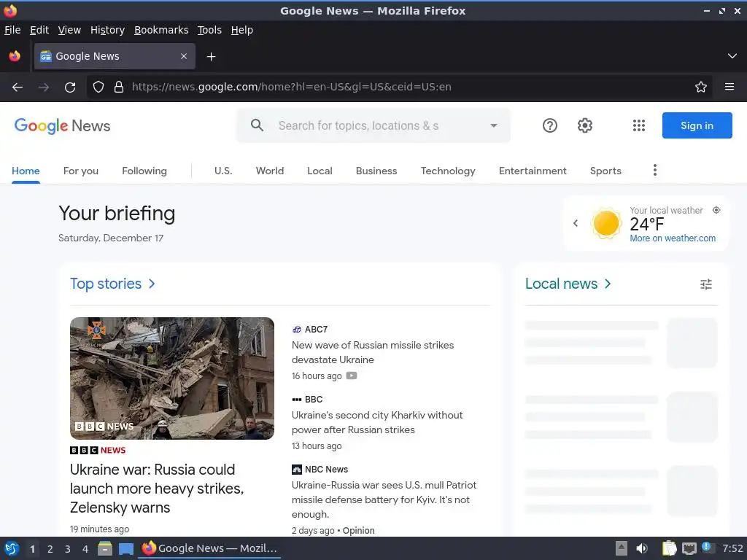
Task: Click the rubble photo thumbnail
Action: click(172, 378)
